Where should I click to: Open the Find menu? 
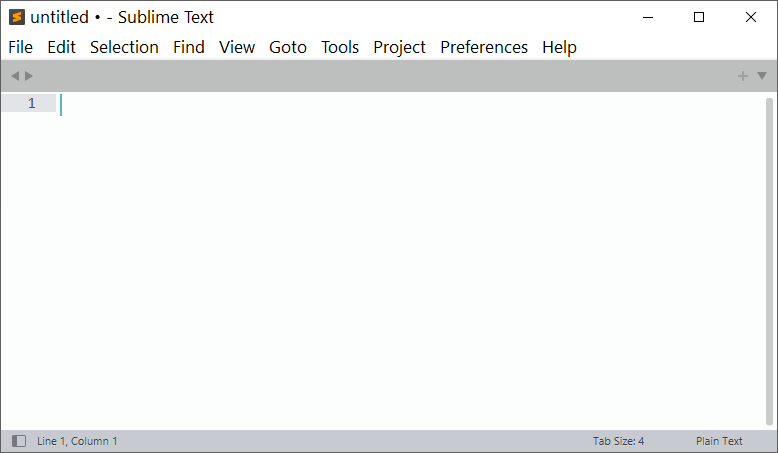click(x=188, y=47)
